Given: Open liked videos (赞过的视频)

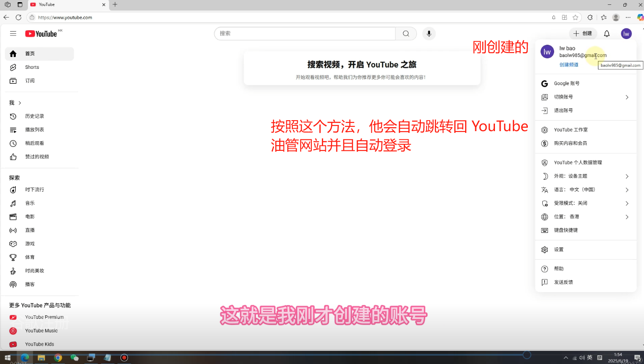Looking at the screenshot, I should coord(37,157).
